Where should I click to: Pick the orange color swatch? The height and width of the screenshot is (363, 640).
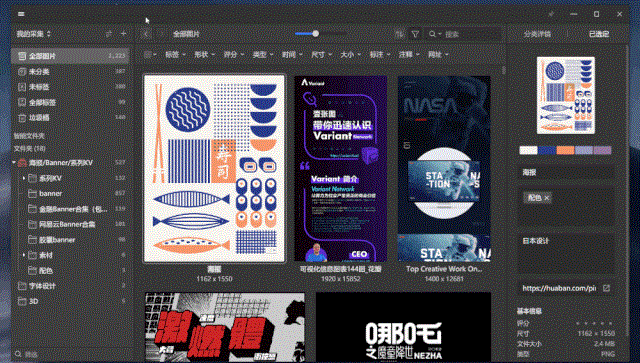click(565, 150)
